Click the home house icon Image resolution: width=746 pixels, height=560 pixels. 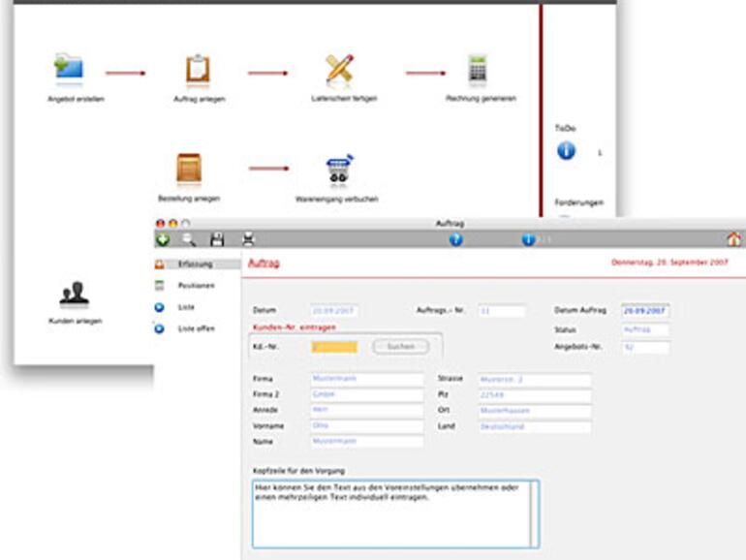click(x=734, y=239)
